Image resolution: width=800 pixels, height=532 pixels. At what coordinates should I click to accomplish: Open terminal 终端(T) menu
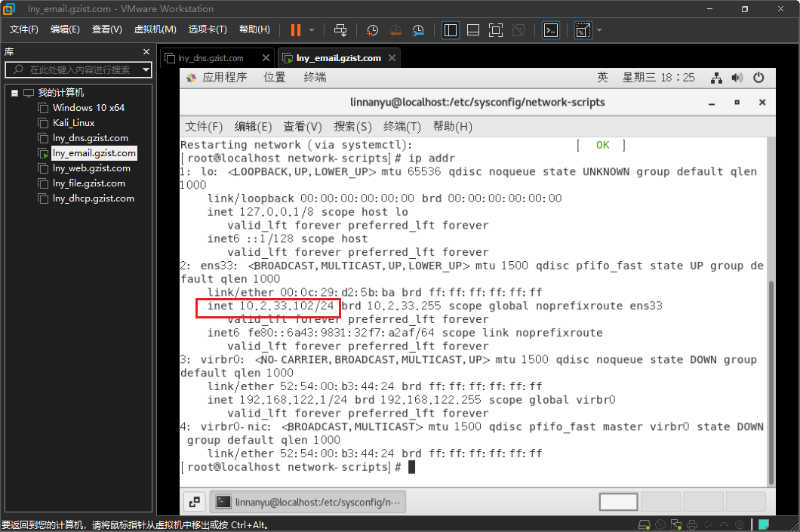tap(402, 127)
